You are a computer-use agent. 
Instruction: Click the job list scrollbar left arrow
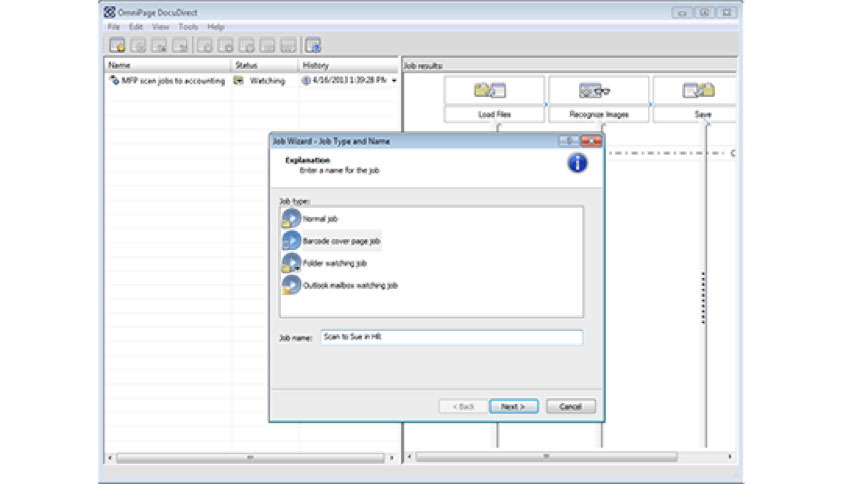(110, 458)
